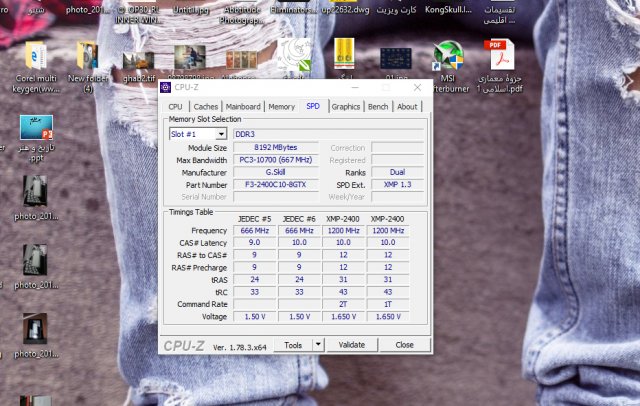Image resolution: width=640 pixels, height=406 pixels.
Task: Select the Abbtitude Photograp file label
Action: pyautogui.click(x=242, y=15)
